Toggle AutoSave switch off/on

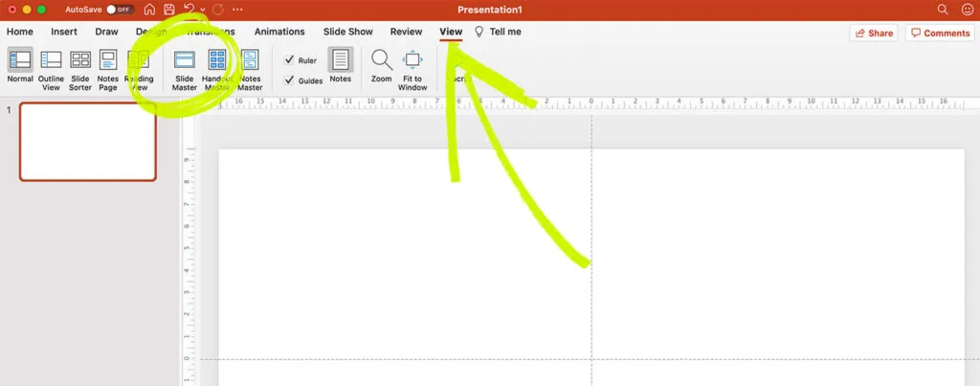click(x=120, y=10)
